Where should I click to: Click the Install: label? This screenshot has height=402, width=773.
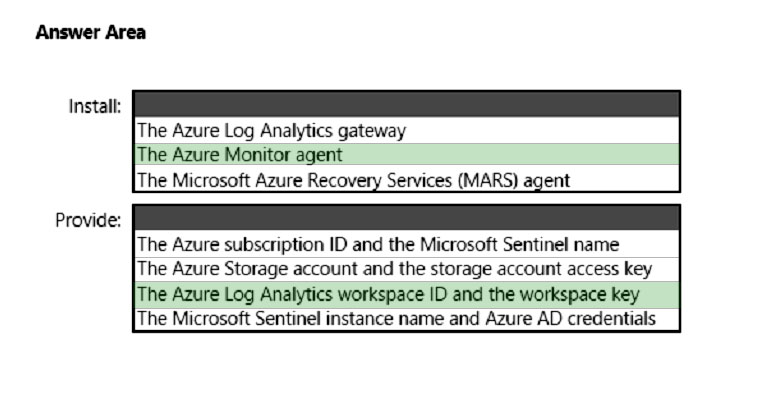point(95,105)
